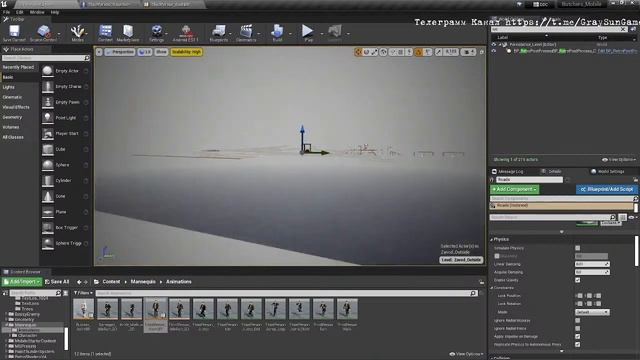This screenshot has height=360, width=640.
Task: Open the File menu
Action: [7, 12]
